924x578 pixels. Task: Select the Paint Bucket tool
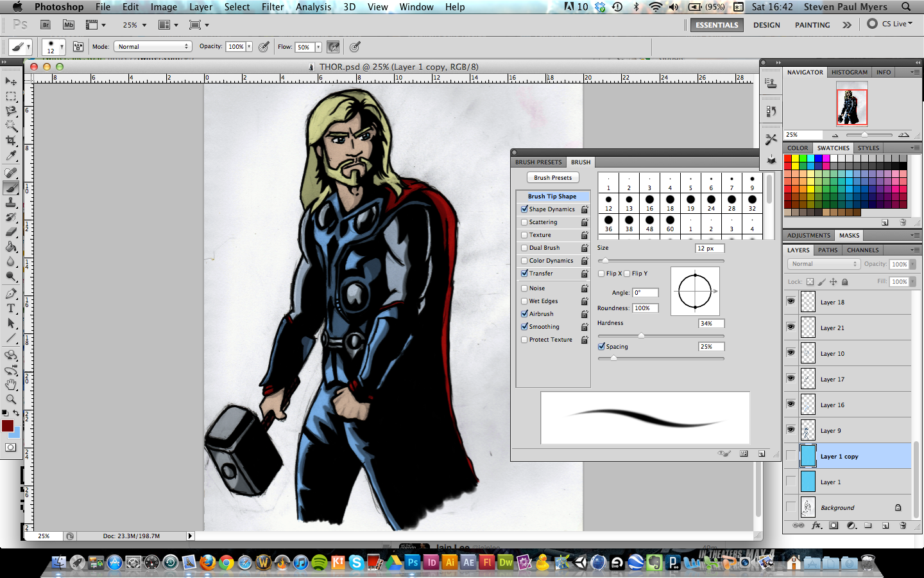(11, 247)
